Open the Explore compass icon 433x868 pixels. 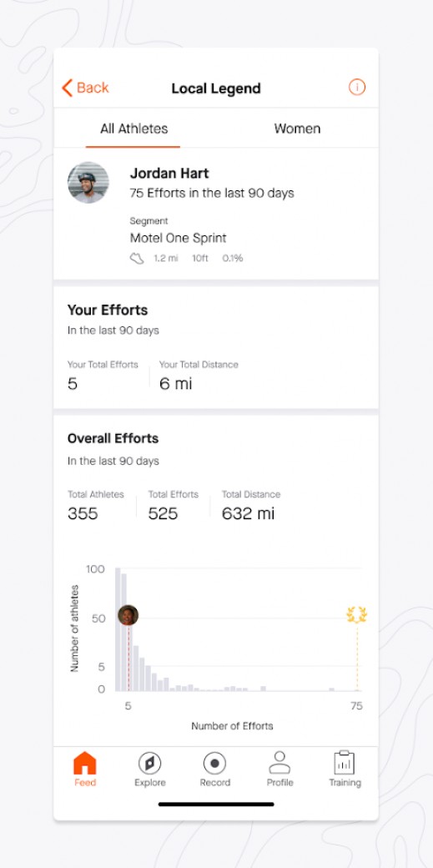[149, 764]
